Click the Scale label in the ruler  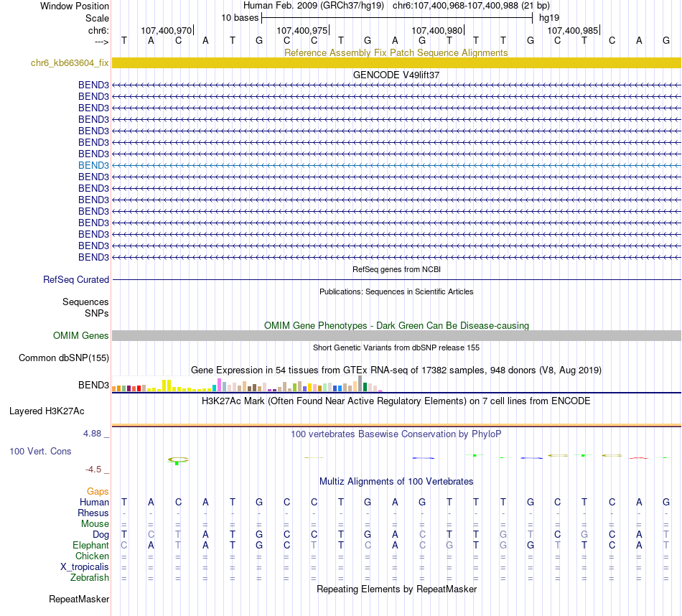tap(97, 18)
